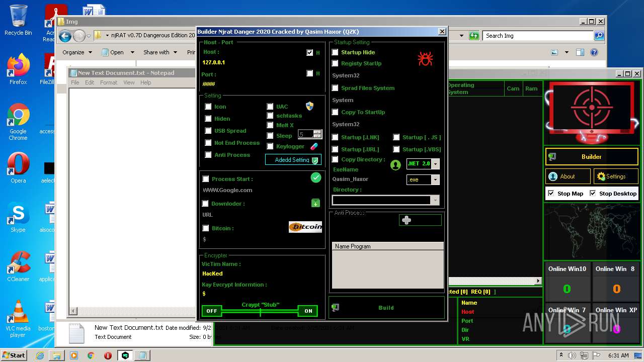Click the Keylogger pencil icon
The width and height of the screenshot is (644, 362).
[x=314, y=146]
